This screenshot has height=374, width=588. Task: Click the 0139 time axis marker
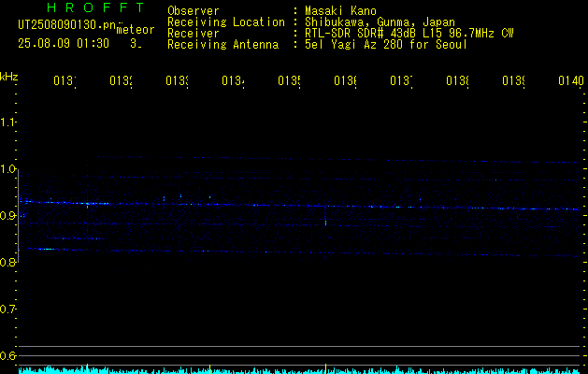tap(513, 80)
